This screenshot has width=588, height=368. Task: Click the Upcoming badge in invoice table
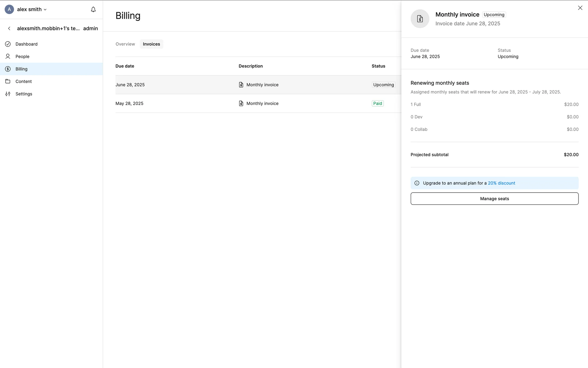(x=383, y=85)
